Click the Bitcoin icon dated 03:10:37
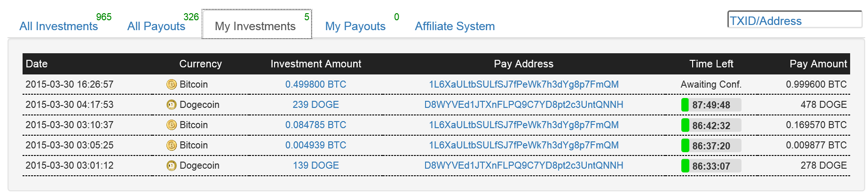Screen dimensions: 868x196 click(x=172, y=125)
